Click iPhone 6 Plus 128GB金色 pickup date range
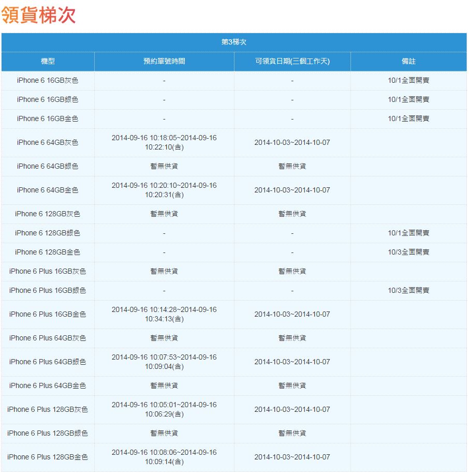Screen dimensions: 469x476 (292, 457)
